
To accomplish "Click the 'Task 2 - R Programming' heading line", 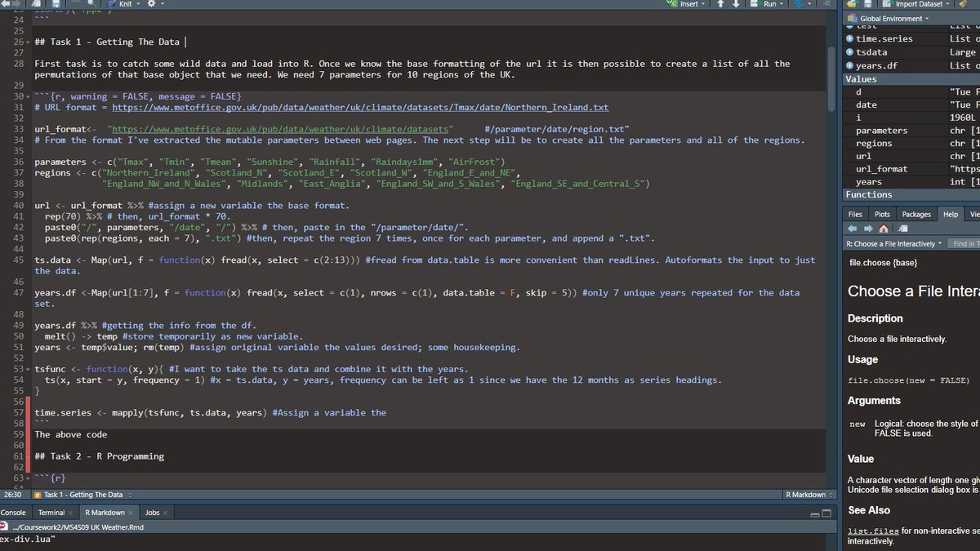I will (x=99, y=456).
